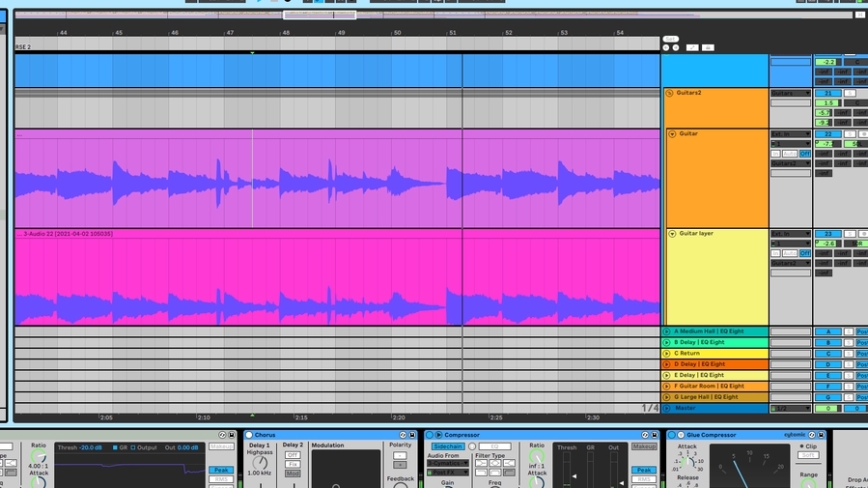
Task: Click bar 48 on the timeline ruler
Action: [x=286, y=33]
